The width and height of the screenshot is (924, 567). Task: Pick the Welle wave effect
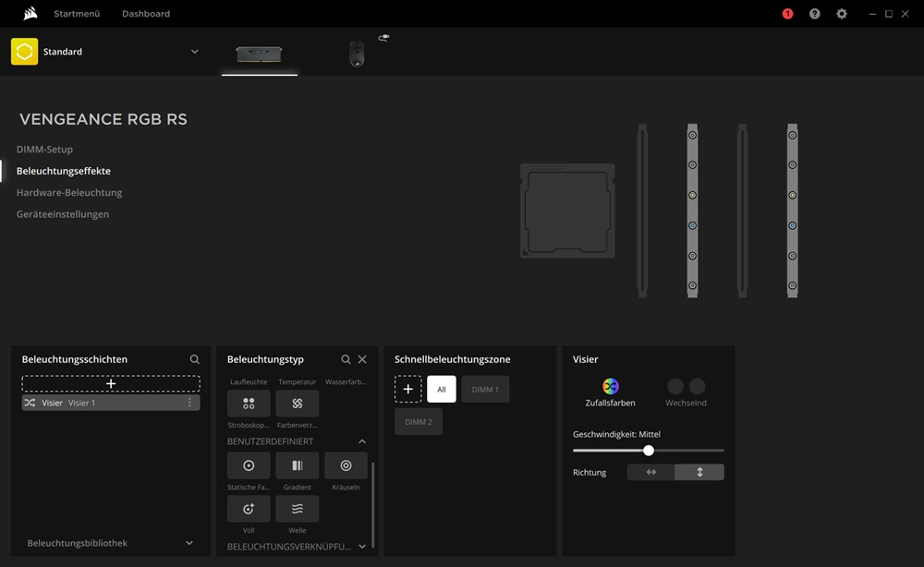[297, 509]
